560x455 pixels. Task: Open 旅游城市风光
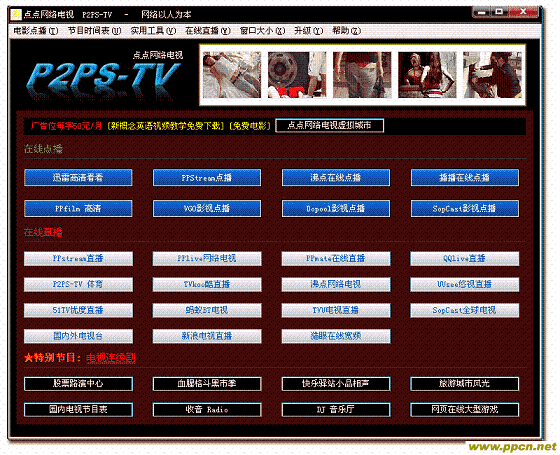[x=465, y=384]
